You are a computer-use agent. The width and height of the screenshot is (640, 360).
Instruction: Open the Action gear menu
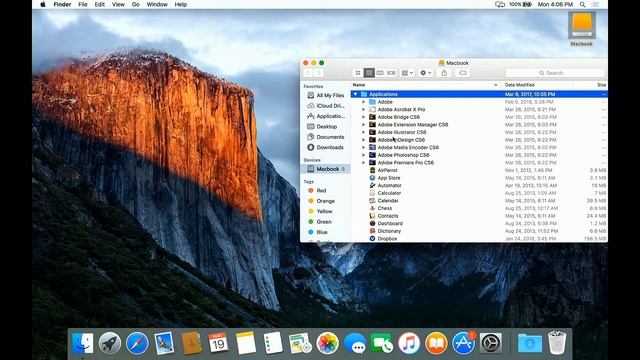pos(425,73)
